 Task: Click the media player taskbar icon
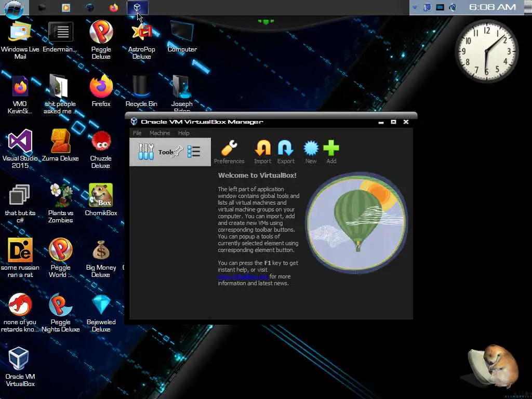(x=66, y=7)
